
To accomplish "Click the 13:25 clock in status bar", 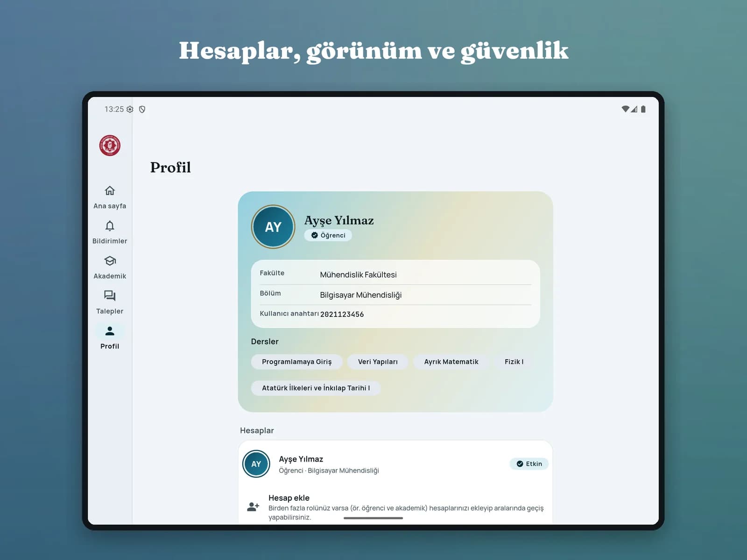I will click(114, 109).
